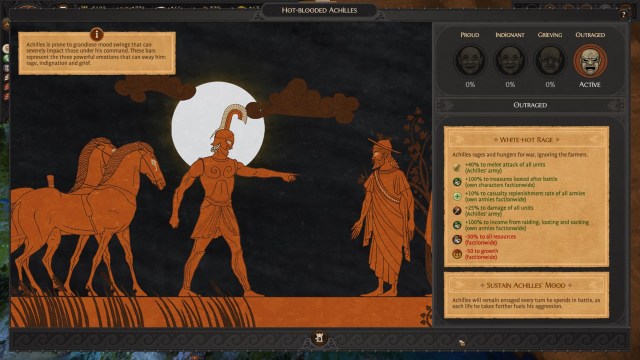Click the '+40% to melee attack' effect text
Image resolution: width=640 pixels, height=360 pixels.
505,168
